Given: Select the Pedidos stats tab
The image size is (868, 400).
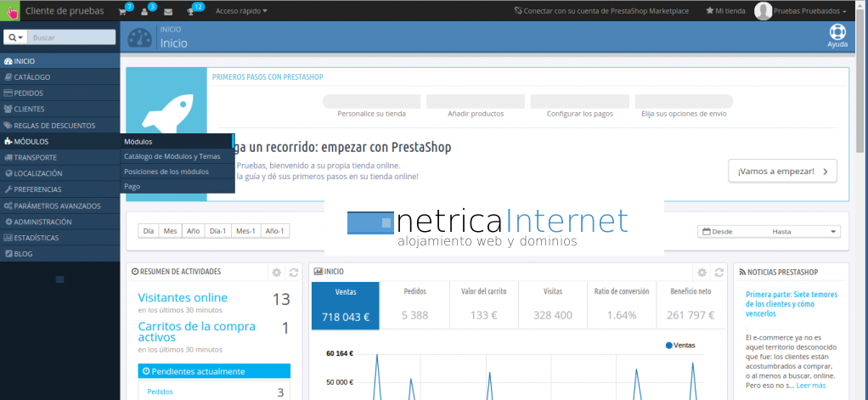Looking at the screenshot, I should [x=414, y=306].
